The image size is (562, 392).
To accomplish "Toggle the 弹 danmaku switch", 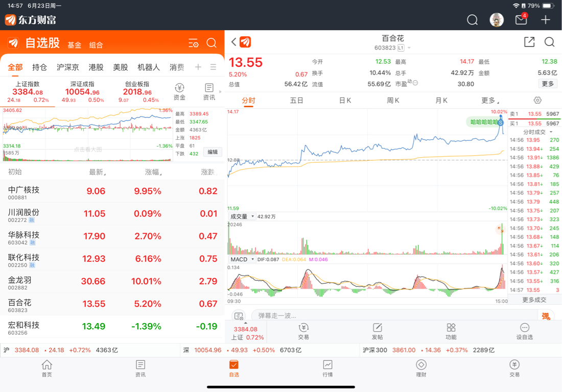I will pyautogui.click(x=546, y=316).
